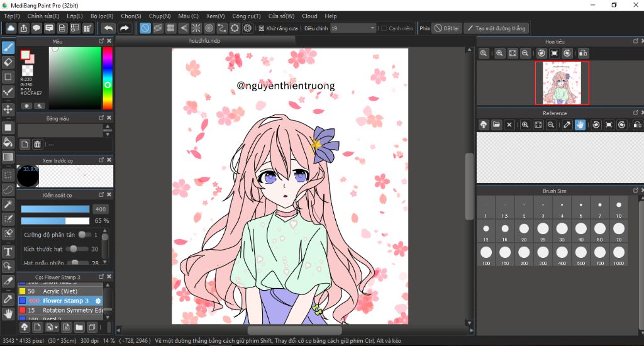This screenshot has height=346, width=644.
Task: Click duplicate brush icon in brush panel
Action: (x=92, y=328)
